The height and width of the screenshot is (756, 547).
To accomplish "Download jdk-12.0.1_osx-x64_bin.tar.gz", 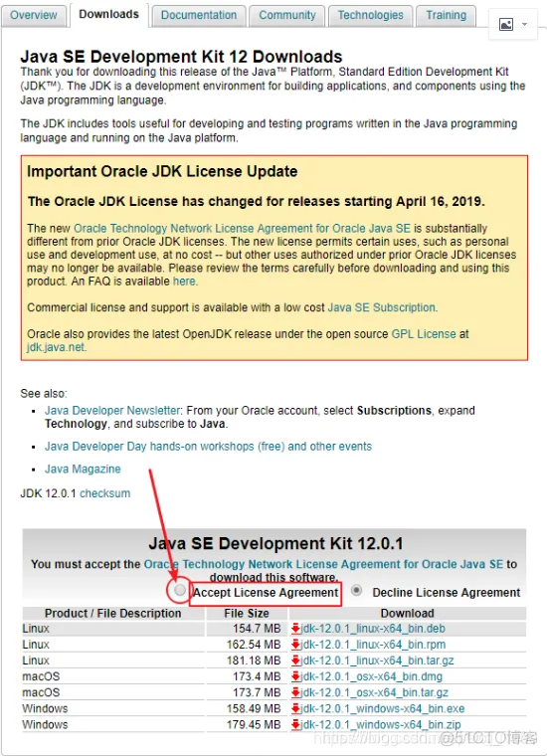I will point(375,692).
